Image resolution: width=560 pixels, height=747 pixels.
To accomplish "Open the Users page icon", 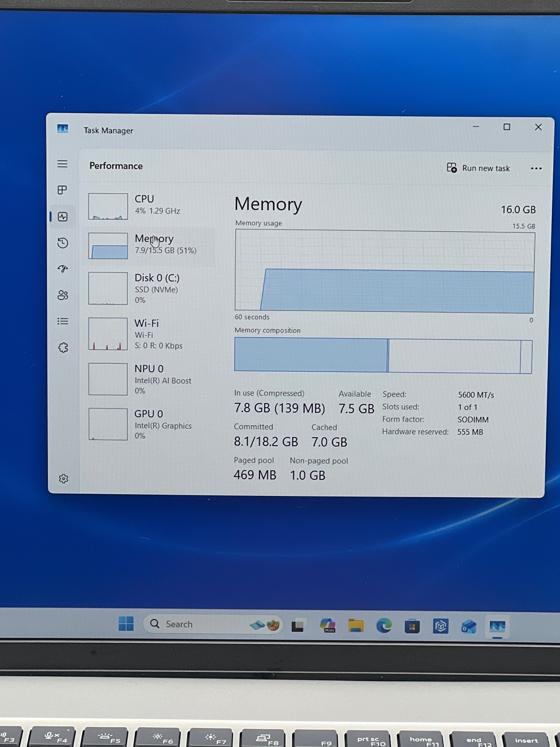I will (63, 295).
